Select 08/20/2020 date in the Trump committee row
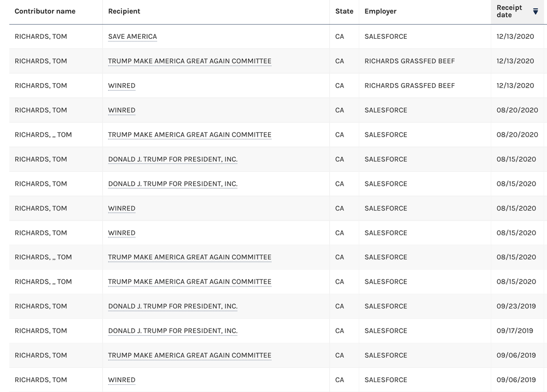The height and width of the screenshot is (392, 547). click(x=517, y=134)
